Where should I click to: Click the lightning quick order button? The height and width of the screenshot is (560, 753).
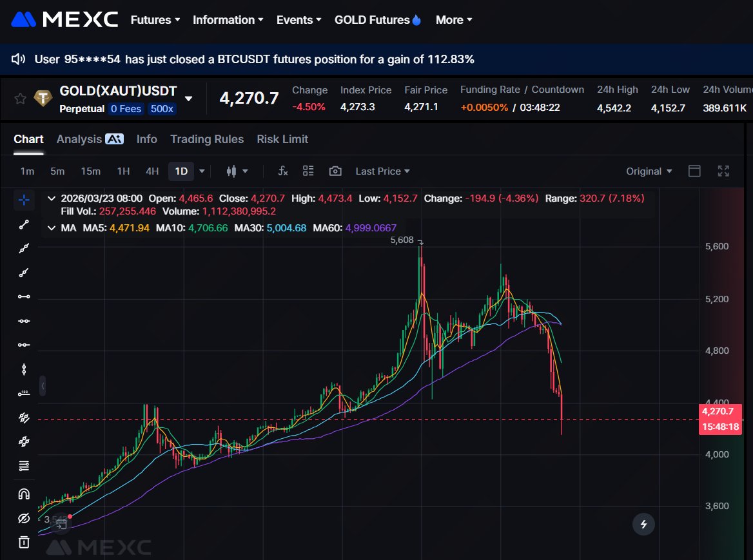tap(643, 524)
